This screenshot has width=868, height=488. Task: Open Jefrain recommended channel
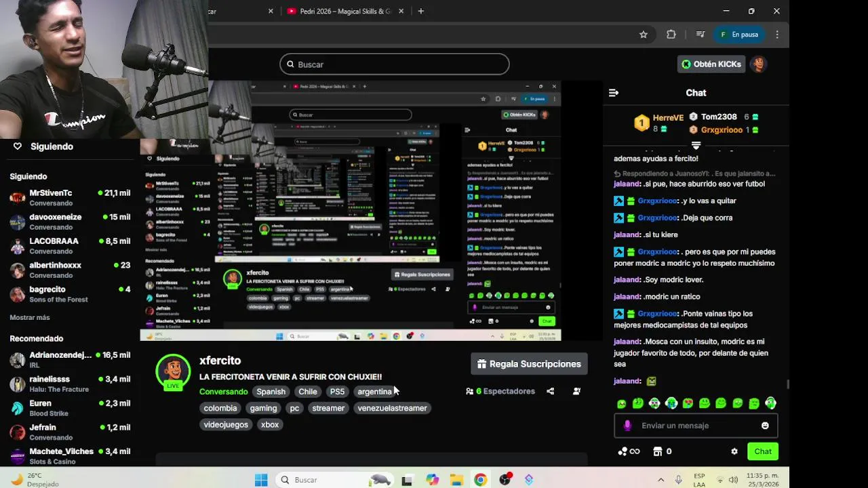click(71, 432)
